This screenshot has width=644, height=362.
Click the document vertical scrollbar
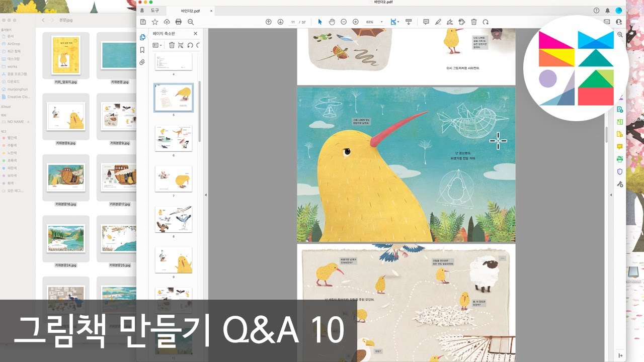(x=607, y=135)
